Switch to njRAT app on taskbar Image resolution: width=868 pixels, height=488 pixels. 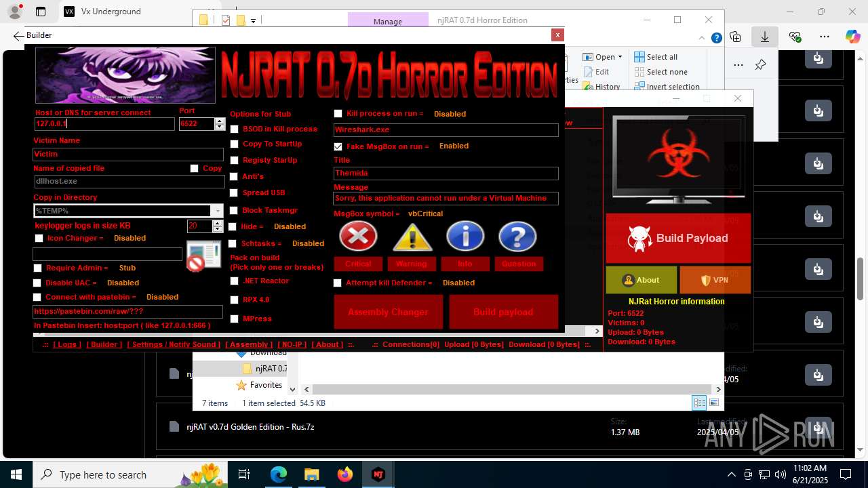[x=378, y=474]
